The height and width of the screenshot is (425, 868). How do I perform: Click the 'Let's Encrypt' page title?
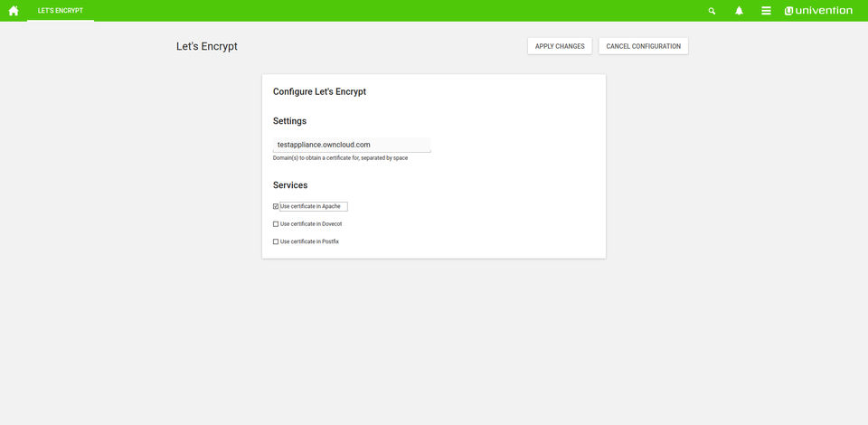[x=207, y=46]
